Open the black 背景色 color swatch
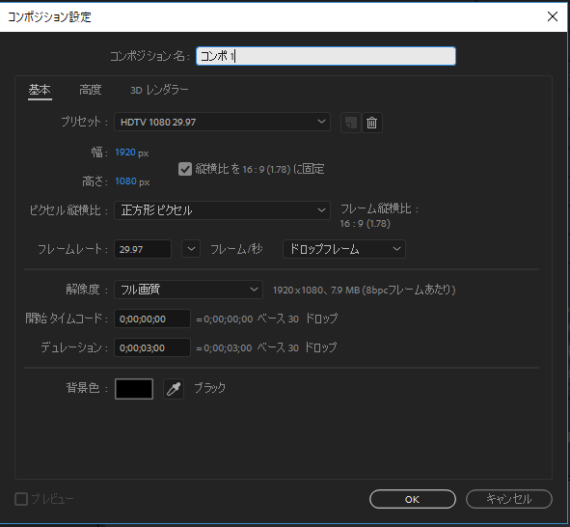This screenshot has width=570, height=527. 134,389
